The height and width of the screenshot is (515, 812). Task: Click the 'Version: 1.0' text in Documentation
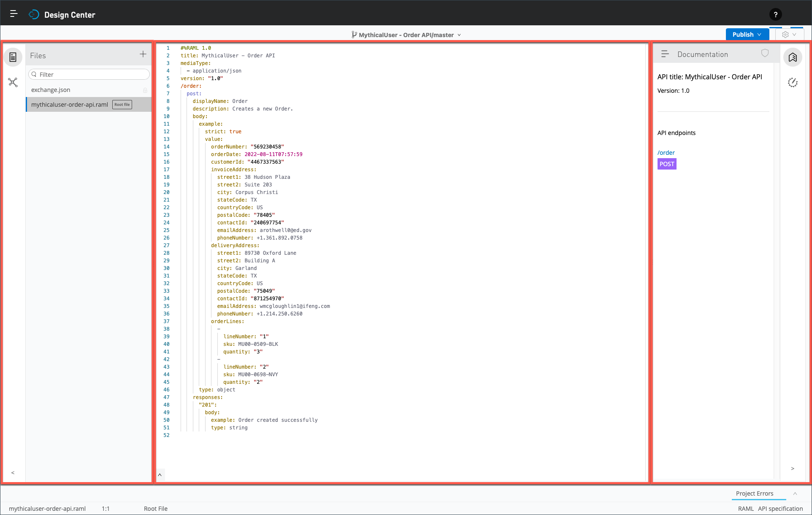(x=674, y=91)
